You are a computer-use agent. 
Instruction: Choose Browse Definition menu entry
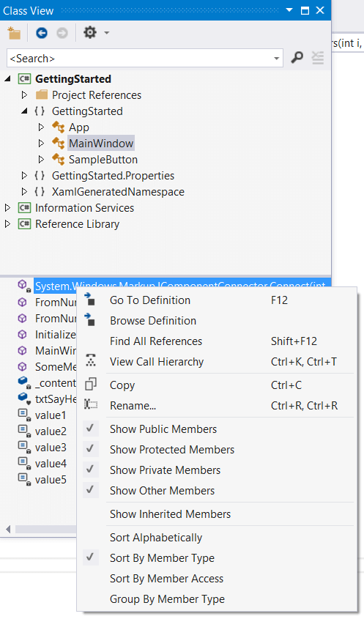tap(217, 321)
